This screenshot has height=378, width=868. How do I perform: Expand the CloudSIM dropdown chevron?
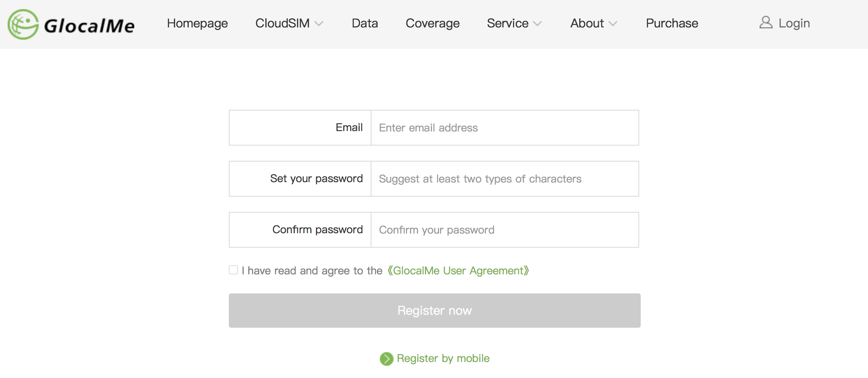(319, 24)
